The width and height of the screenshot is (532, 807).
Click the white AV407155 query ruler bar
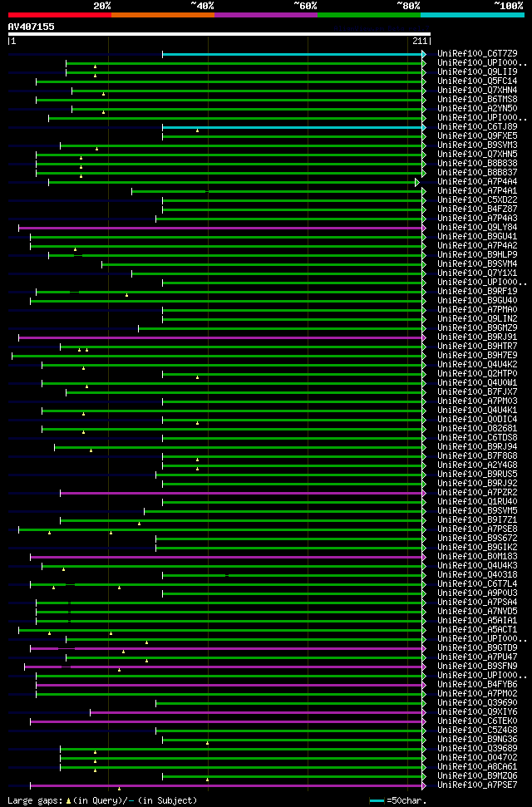219,34
